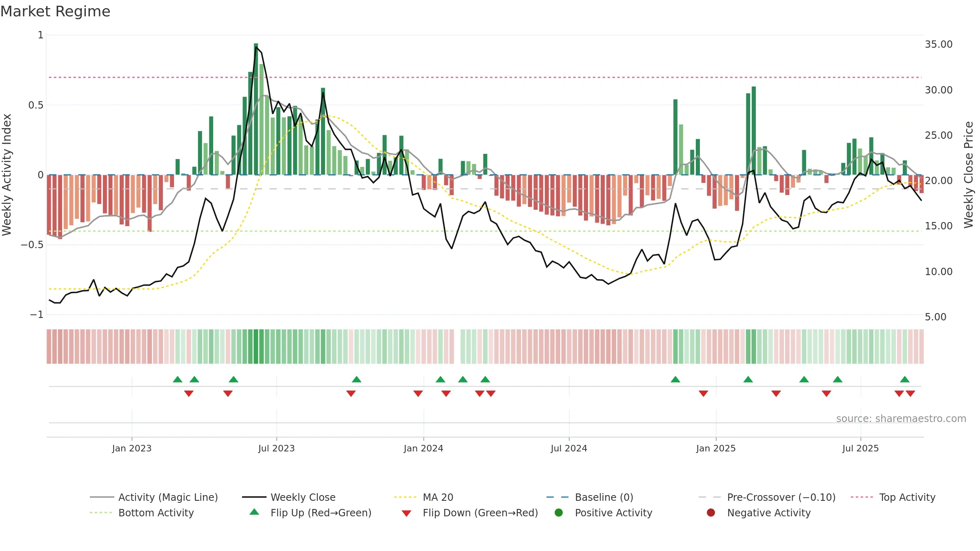Click the first green flip-up marker
Image resolution: width=980 pixels, height=551 pixels.
(x=178, y=379)
